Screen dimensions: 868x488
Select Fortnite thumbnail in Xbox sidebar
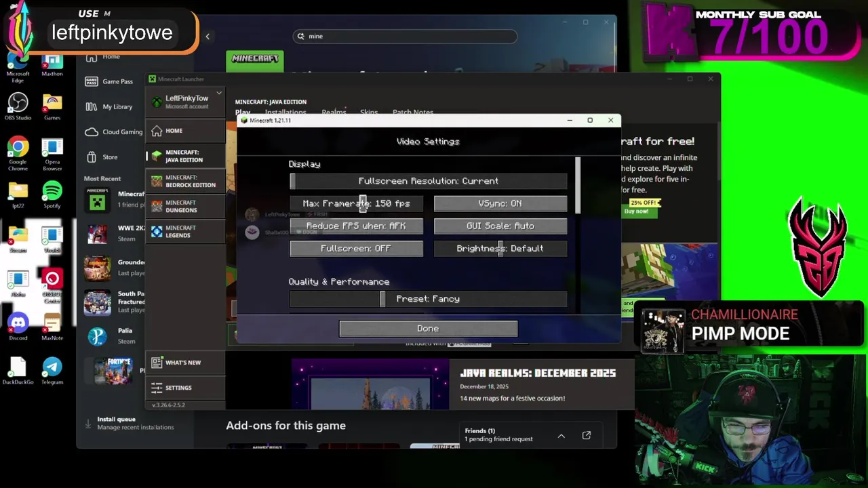113,371
